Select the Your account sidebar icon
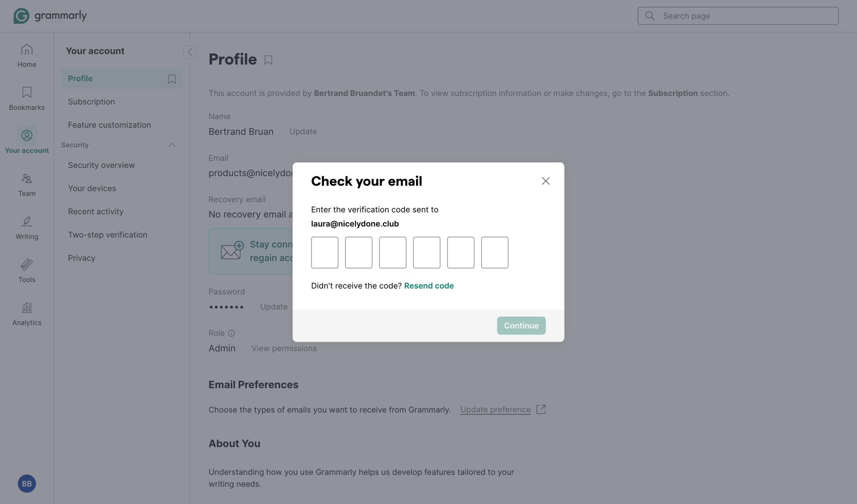This screenshot has width=857, height=504. (26, 135)
